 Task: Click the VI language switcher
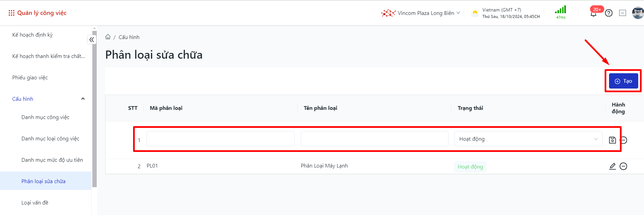(623, 13)
